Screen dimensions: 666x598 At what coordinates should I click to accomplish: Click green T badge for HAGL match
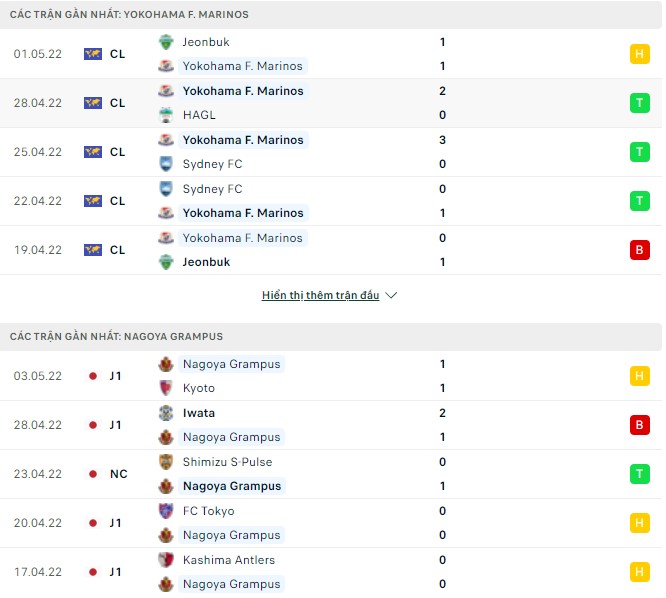click(x=640, y=103)
